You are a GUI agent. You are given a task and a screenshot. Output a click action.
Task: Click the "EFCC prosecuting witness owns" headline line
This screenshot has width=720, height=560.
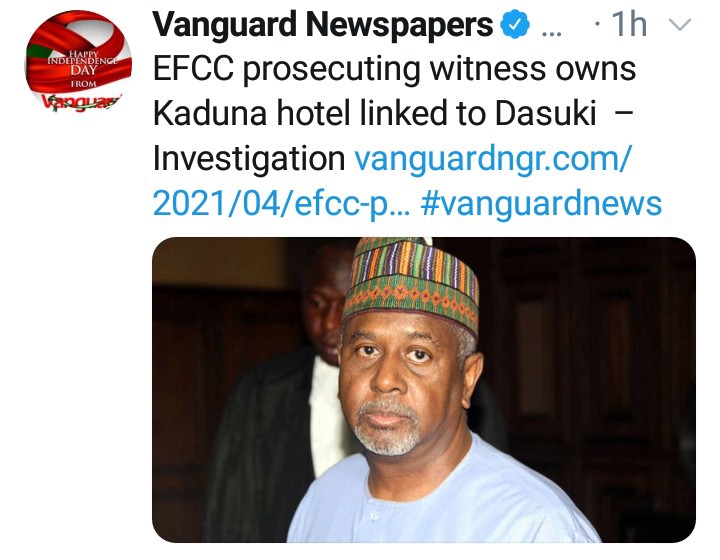(x=394, y=69)
